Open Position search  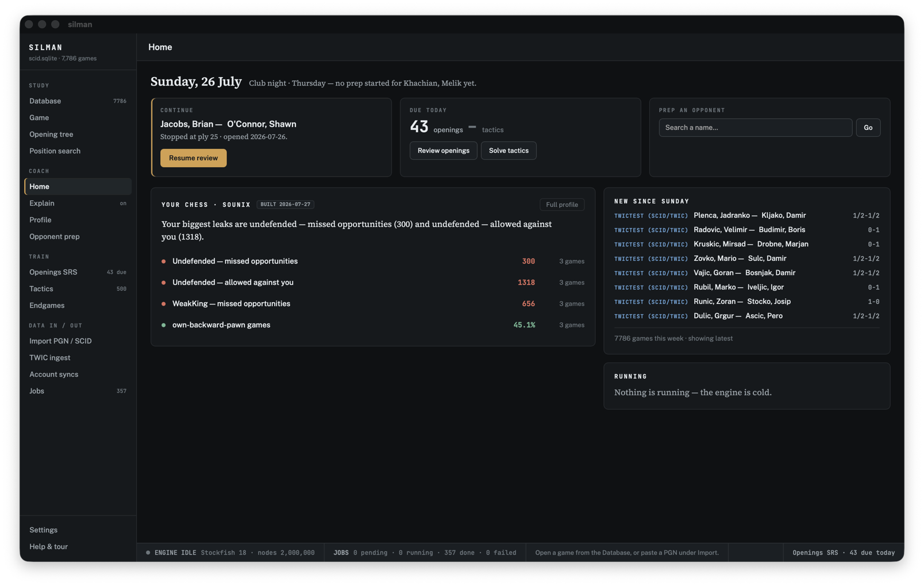(x=78, y=151)
